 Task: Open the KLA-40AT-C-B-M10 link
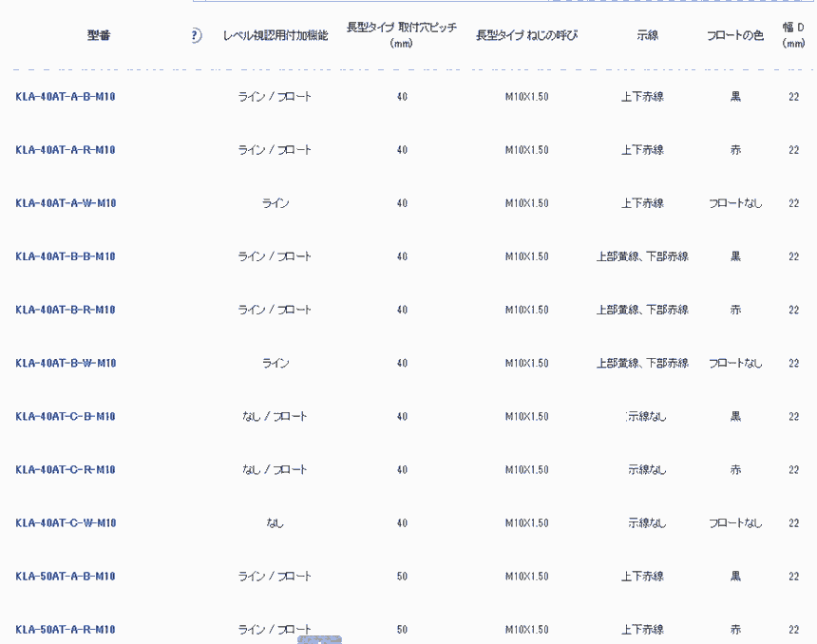(66, 416)
